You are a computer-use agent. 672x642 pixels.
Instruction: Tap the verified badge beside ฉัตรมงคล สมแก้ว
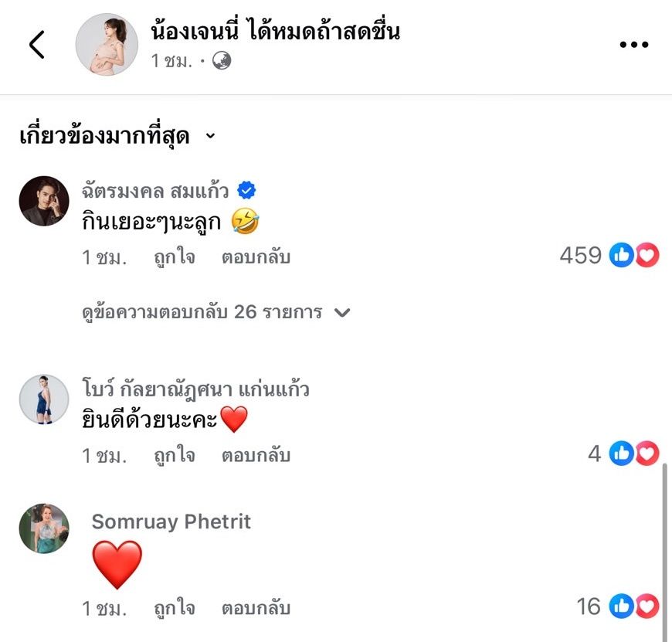click(x=246, y=190)
